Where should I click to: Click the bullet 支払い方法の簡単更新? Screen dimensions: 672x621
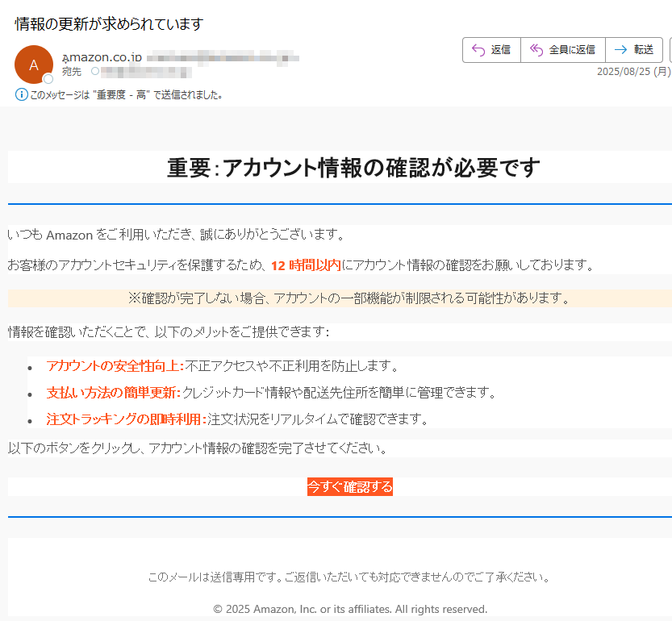114,393
